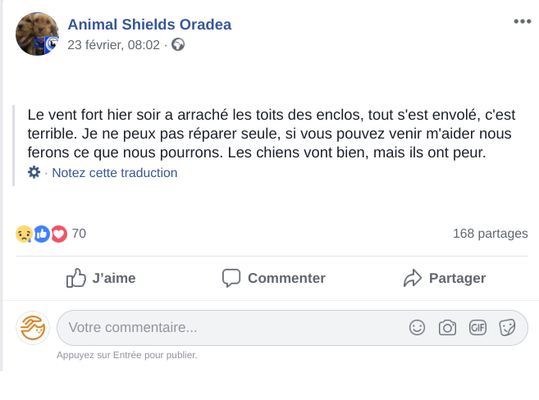The width and height of the screenshot is (539, 400).
Task: Click the Commenter button
Action: pyautogui.click(x=274, y=278)
